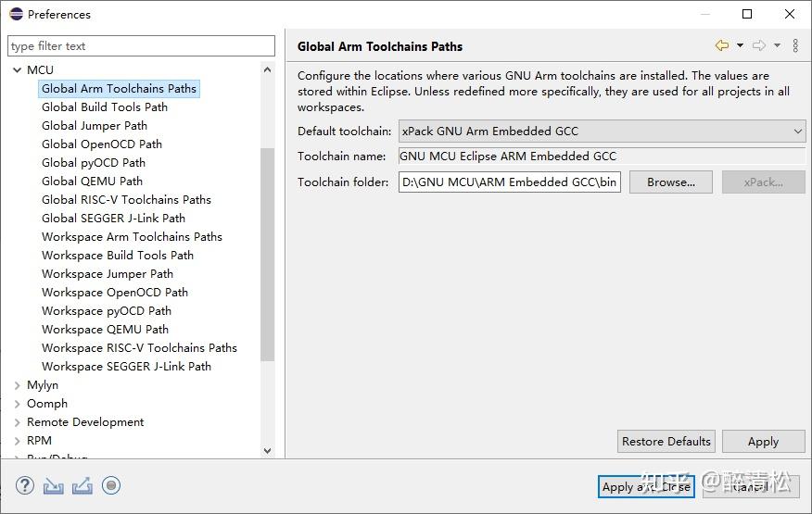Click the type filter text box
The width and height of the screenshot is (812, 514).
click(x=141, y=46)
